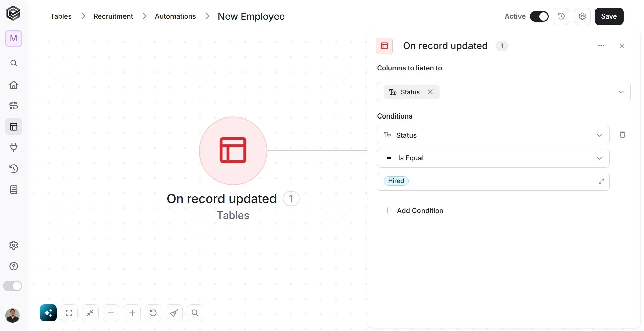Toggle the switch at bottom of left sidebar
Image resolution: width=644 pixels, height=331 pixels.
[x=13, y=286]
